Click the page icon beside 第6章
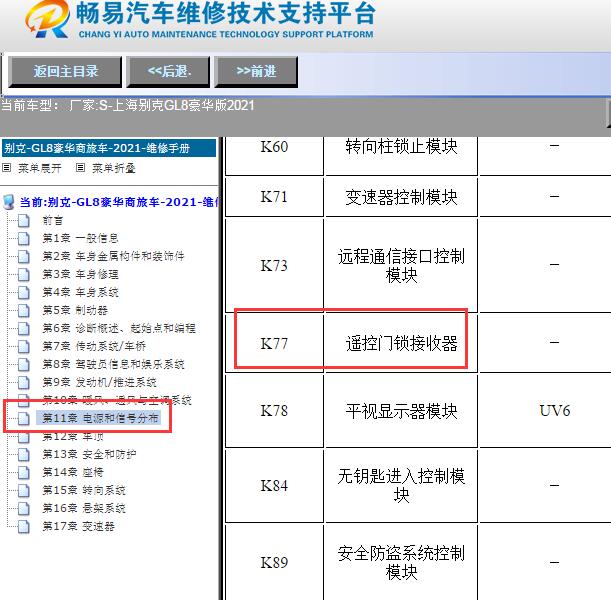 [x=24, y=328]
